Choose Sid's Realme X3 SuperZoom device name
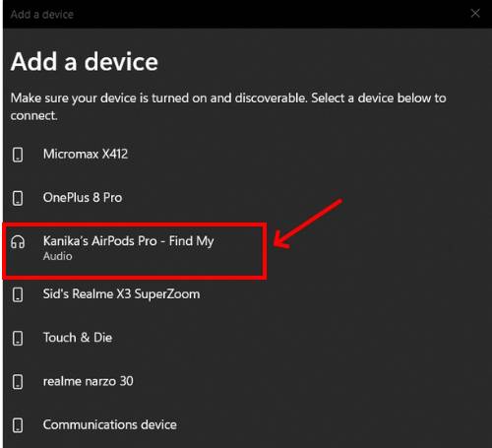The width and height of the screenshot is (492, 448). [121, 294]
